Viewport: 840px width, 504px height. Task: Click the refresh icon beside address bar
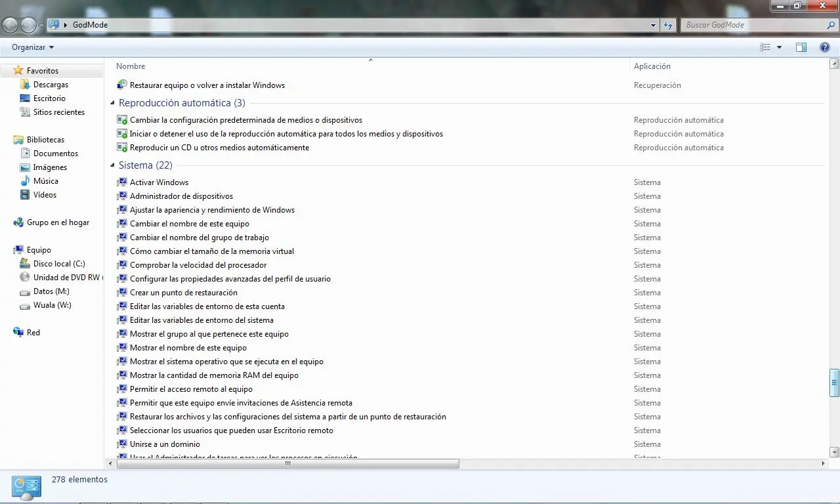click(x=668, y=26)
